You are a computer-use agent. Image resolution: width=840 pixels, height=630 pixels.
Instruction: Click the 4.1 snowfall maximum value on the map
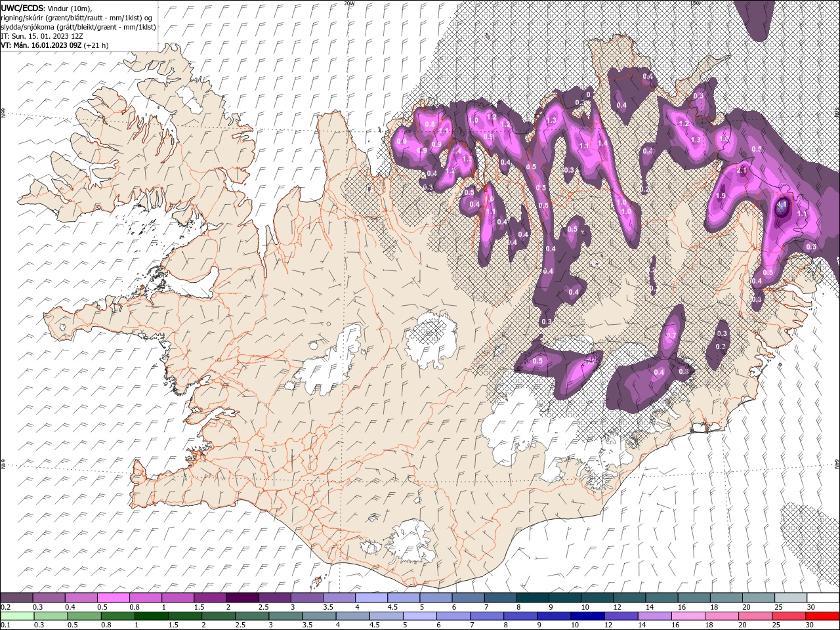782,205
